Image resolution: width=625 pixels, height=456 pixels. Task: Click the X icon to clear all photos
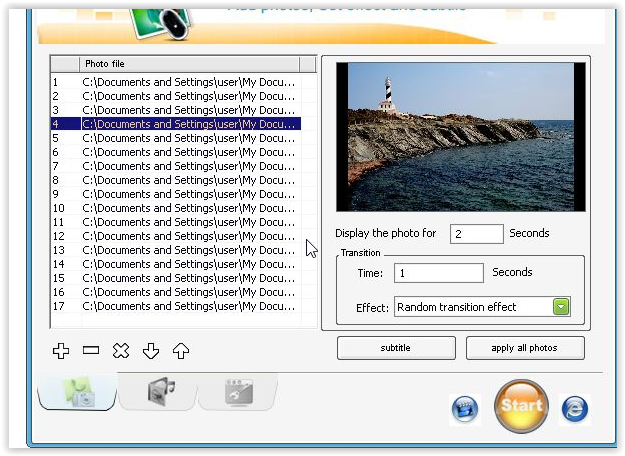pyautogui.click(x=121, y=351)
